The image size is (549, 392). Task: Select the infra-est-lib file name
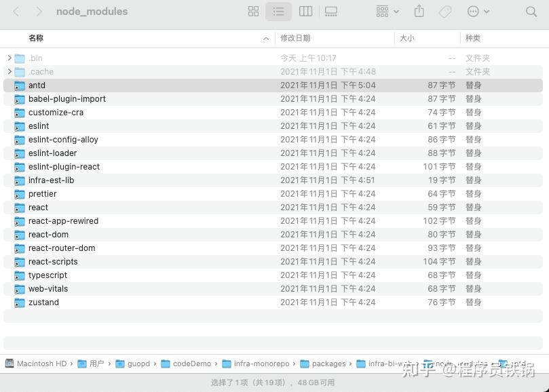point(51,180)
